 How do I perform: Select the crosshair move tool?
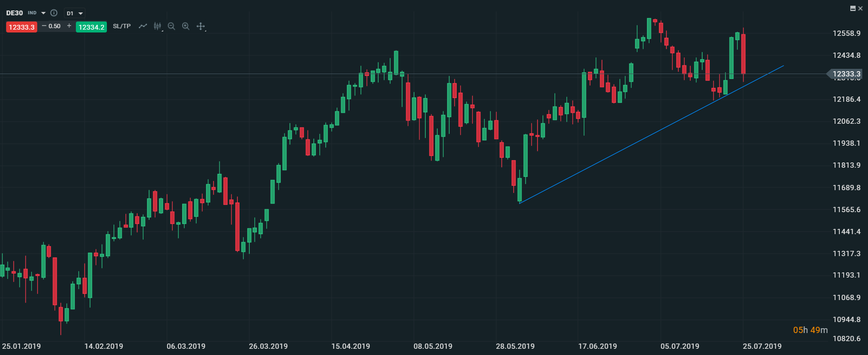click(x=201, y=26)
